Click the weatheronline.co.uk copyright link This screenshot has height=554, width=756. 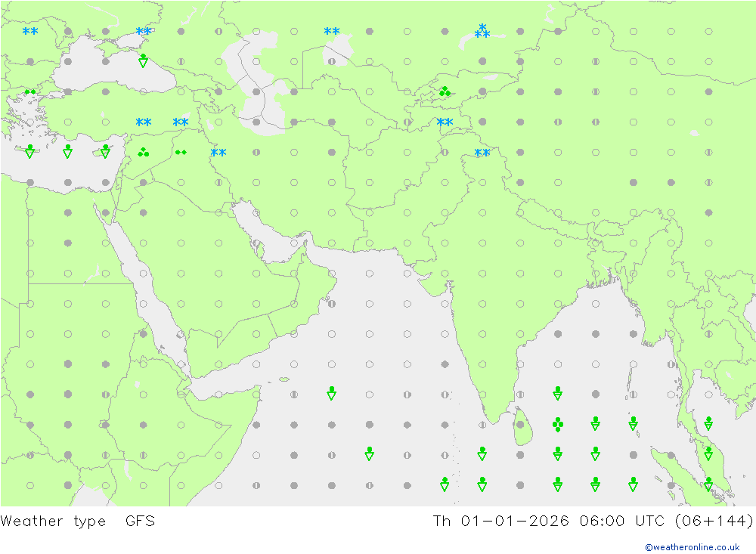(x=692, y=547)
